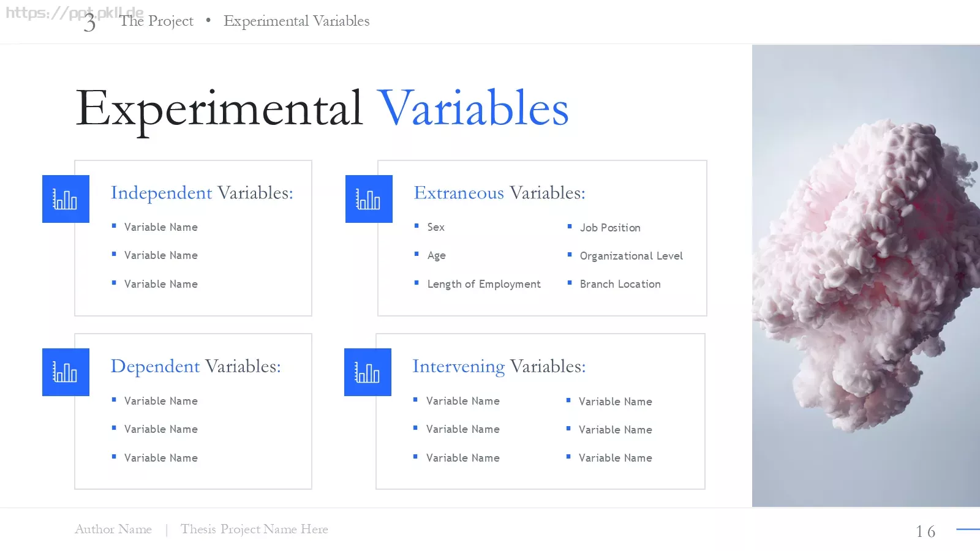The height and width of the screenshot is (551, 980).
Task: Click the Intervening Variables bar chart icon
Action: point(367,372)
